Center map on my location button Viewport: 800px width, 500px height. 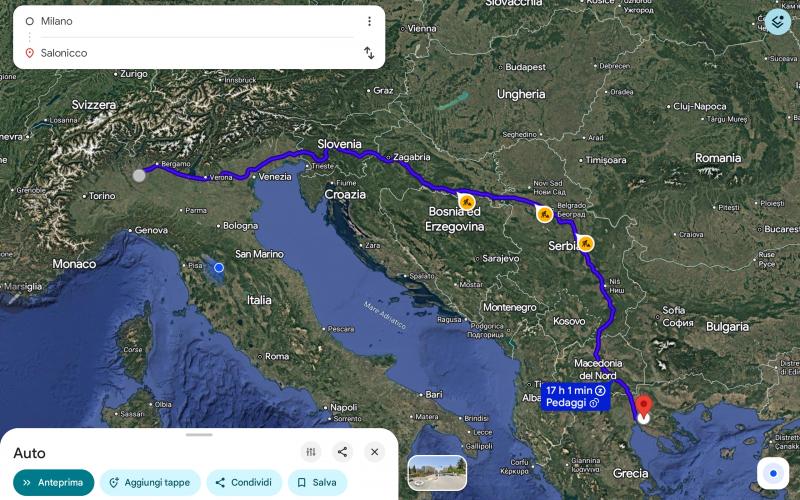[x=773, y=473]
